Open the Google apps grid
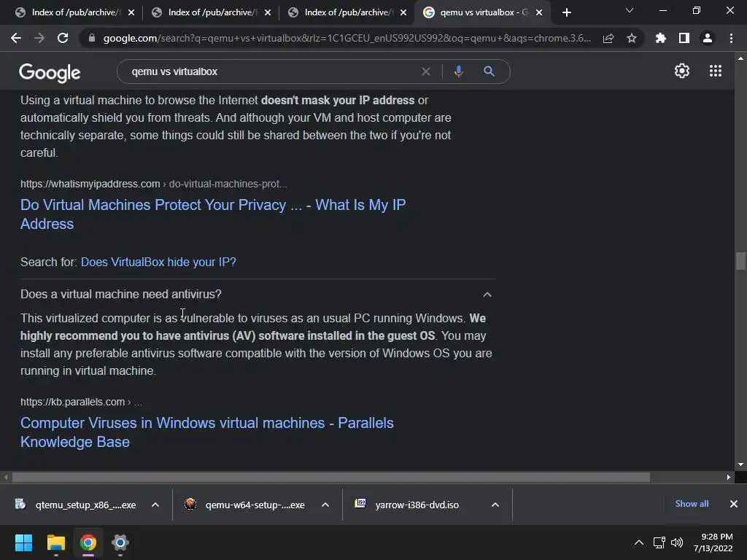Image resolution: width=747 pixels, height=560 pixels. [x=716, y=71]
